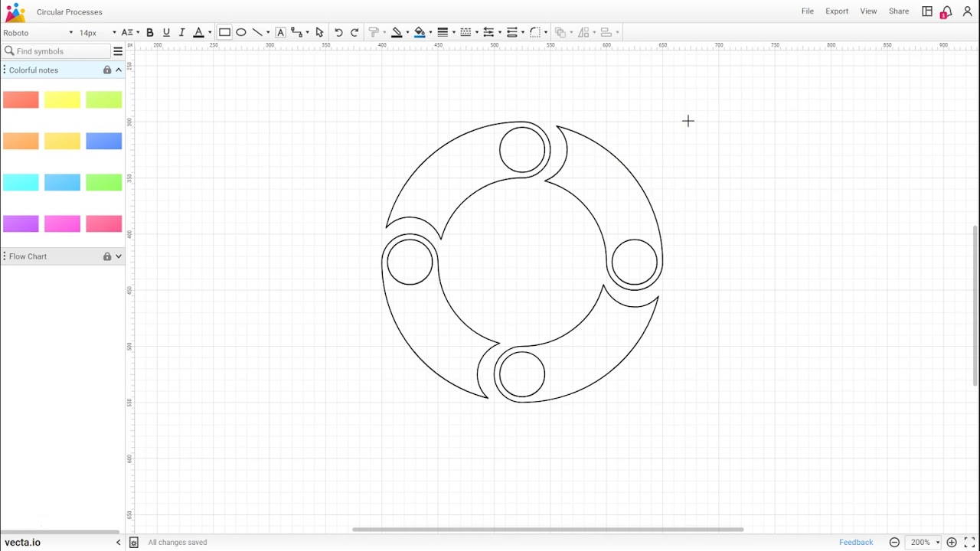980x551 pixels.
Task: Click the horizontal canvas scrollbar
Action: pos(547,530)
